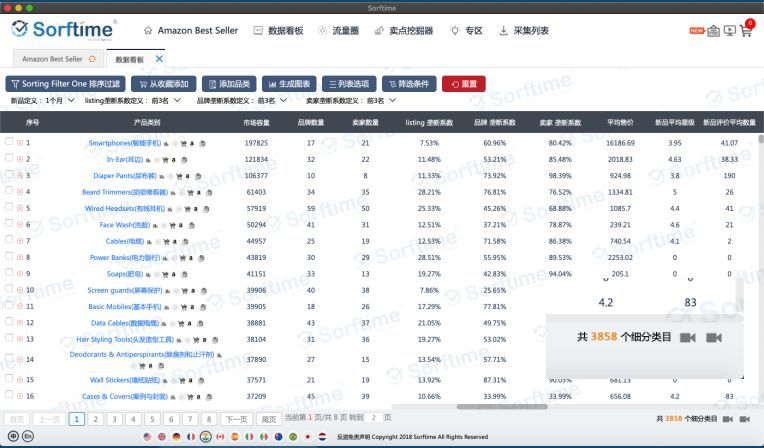Select the India flag marketplace

pyautogui.click(x=206, y=436)
